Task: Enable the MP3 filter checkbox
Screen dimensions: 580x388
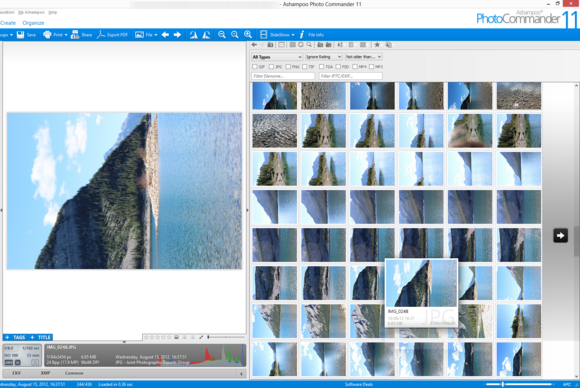Action: [371, 67]
